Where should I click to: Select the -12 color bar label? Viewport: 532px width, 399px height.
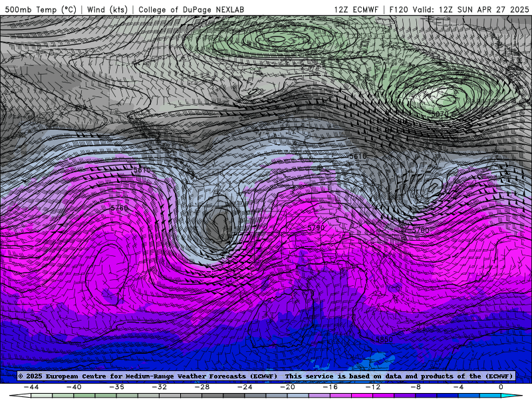pyautogui.click(x=373, y=387)
